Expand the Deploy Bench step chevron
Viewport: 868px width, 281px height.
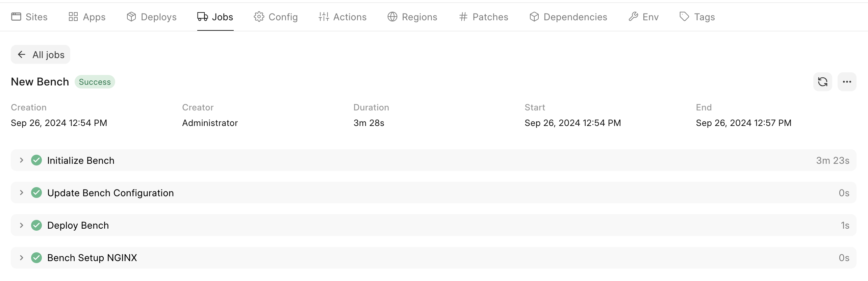[21, 225]
